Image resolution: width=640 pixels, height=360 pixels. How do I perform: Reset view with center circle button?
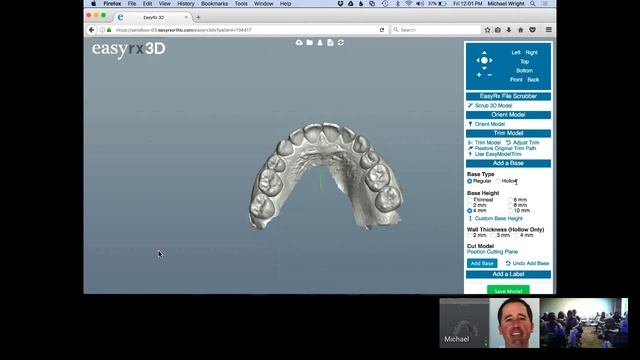[484, 60]
